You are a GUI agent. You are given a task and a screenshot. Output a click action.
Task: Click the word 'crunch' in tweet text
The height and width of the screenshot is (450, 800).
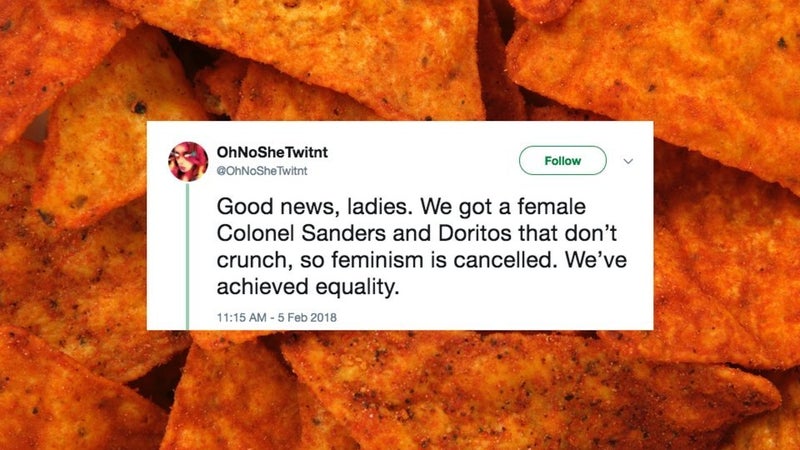point(254,260)
